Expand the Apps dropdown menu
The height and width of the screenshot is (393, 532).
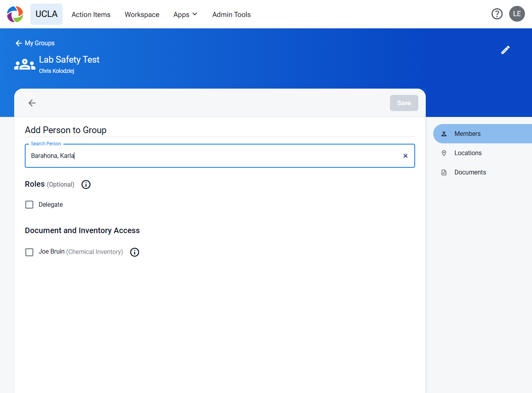click(185, 15)
